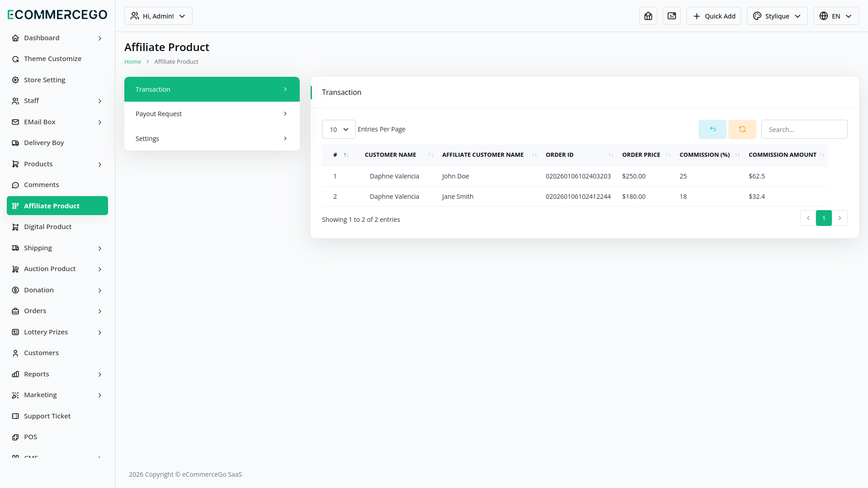
Task: Click the POS card icon in top bar
Action: click(x=672, y=16)
